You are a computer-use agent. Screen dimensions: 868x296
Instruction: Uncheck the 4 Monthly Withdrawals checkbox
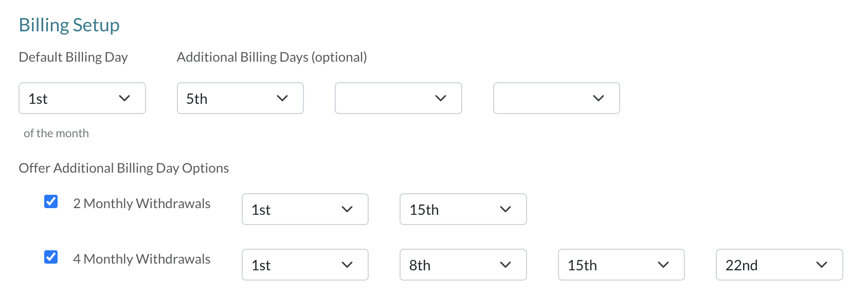click(51, 257)
